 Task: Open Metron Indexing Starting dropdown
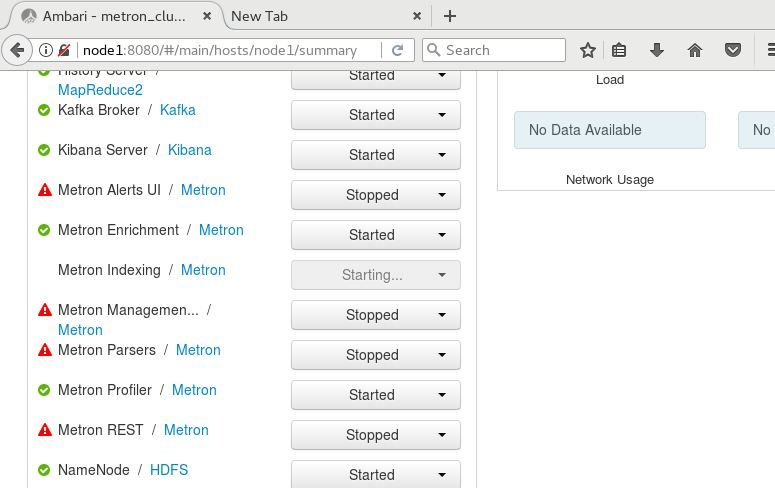point(376,275)
